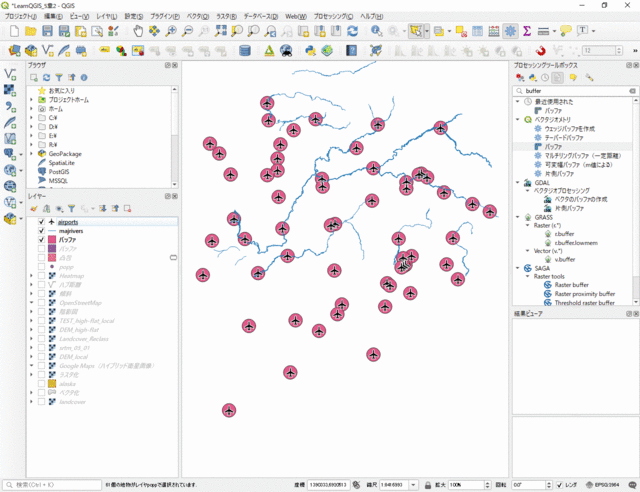Expand the GeoPackage item in Browser

pos(31,154)
